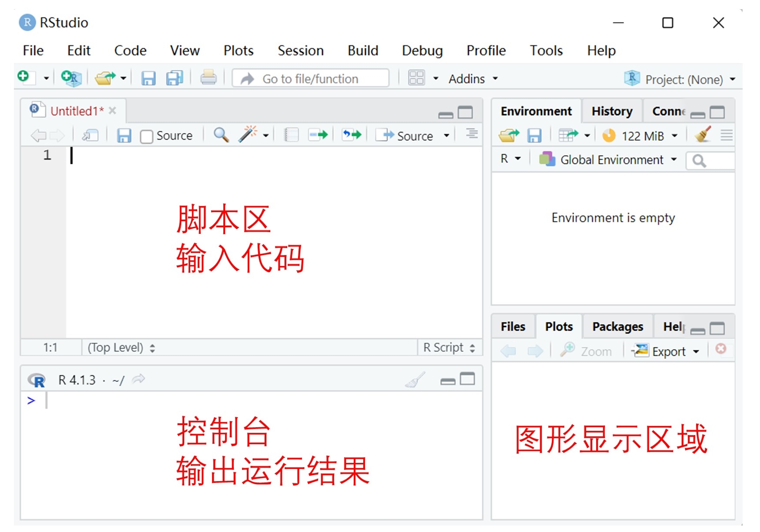Viewport: 760px width, 532px height.
Task: Maximize the Environment pane
Action: 717,113
